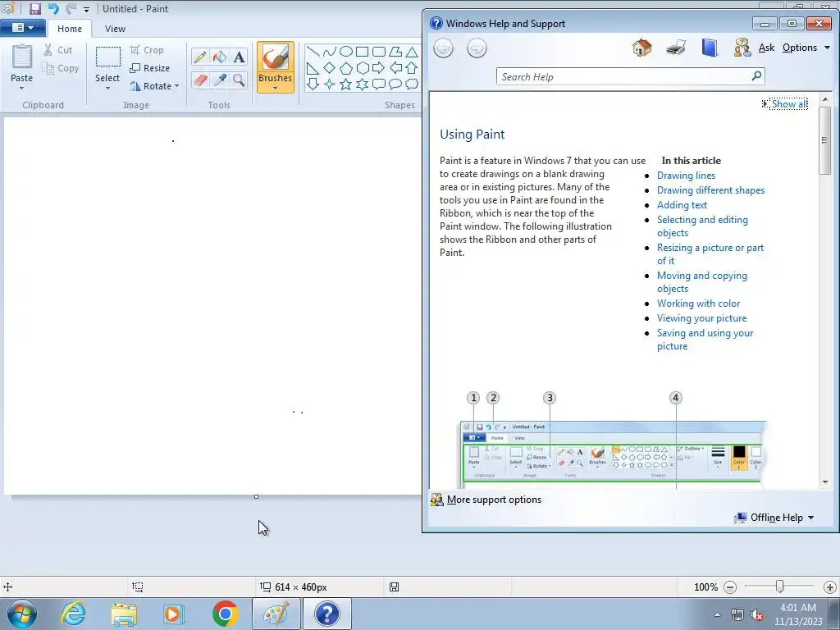
Task: Choose the Right triangle shape
Action: [313, 68]
